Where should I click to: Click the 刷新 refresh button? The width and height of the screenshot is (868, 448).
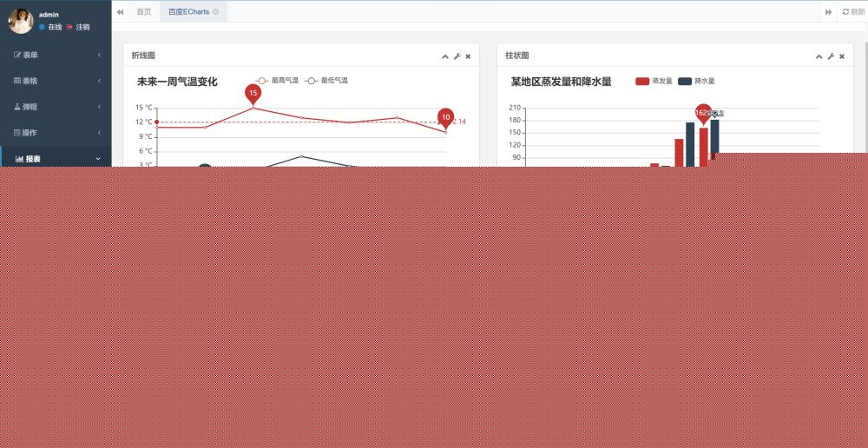[852, 12]
